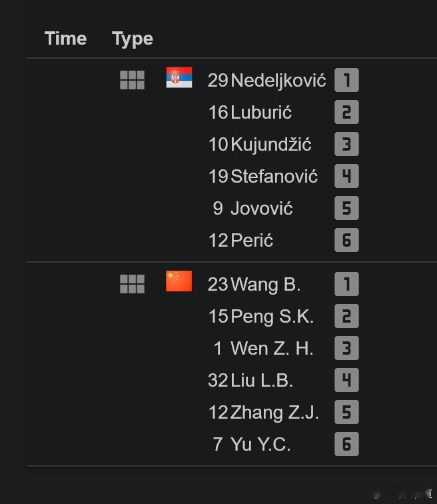Click the lineup grid icon for Serbia

[132, 80]
